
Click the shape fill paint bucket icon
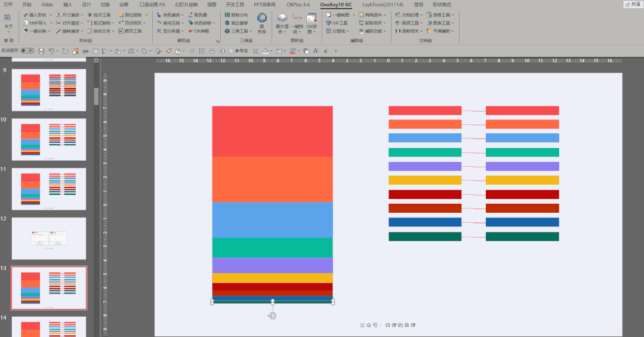coord(266,51)
